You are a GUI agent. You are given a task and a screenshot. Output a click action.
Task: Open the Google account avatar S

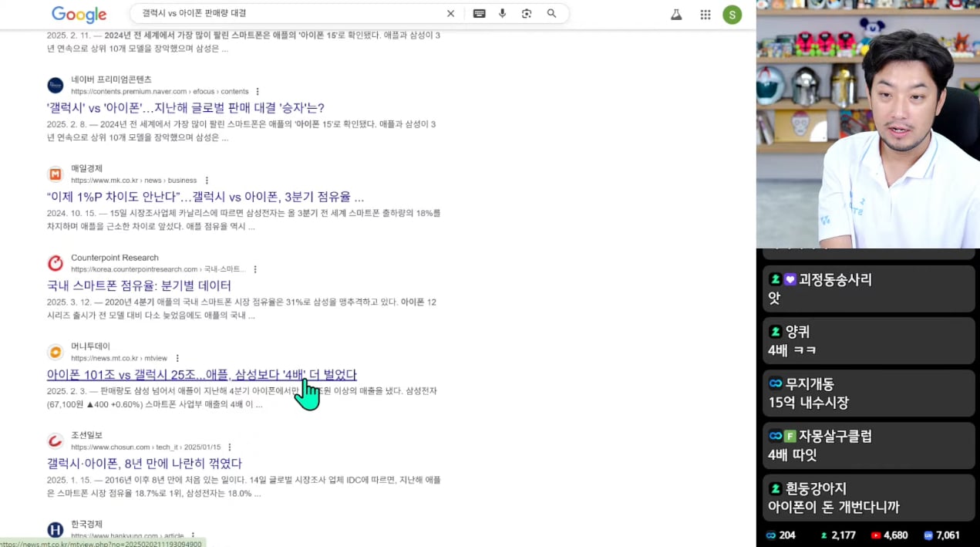(732, 15)
